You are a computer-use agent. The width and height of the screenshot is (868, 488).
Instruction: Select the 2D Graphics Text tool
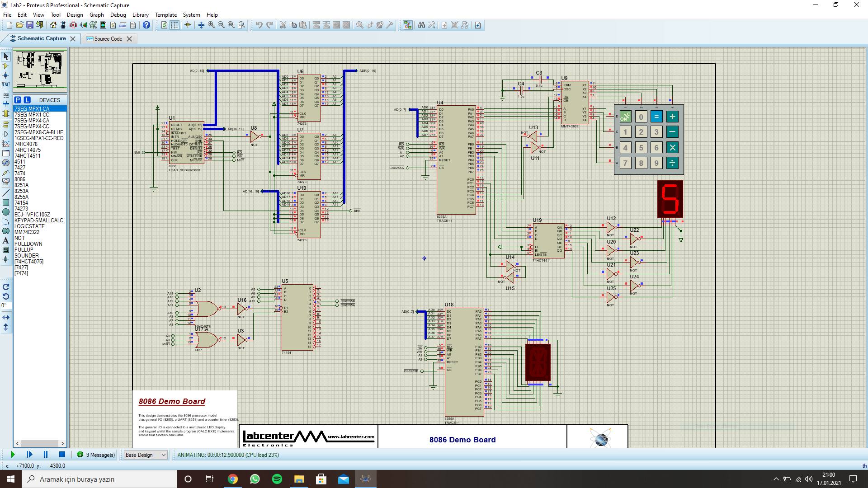tap(6, 240)
